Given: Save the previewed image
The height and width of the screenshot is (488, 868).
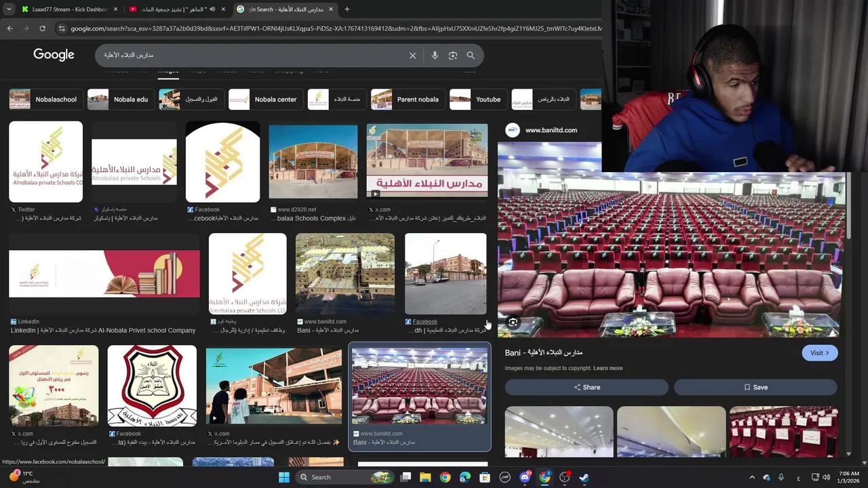Looking at the screenshot, I should [x=755, y=387].
